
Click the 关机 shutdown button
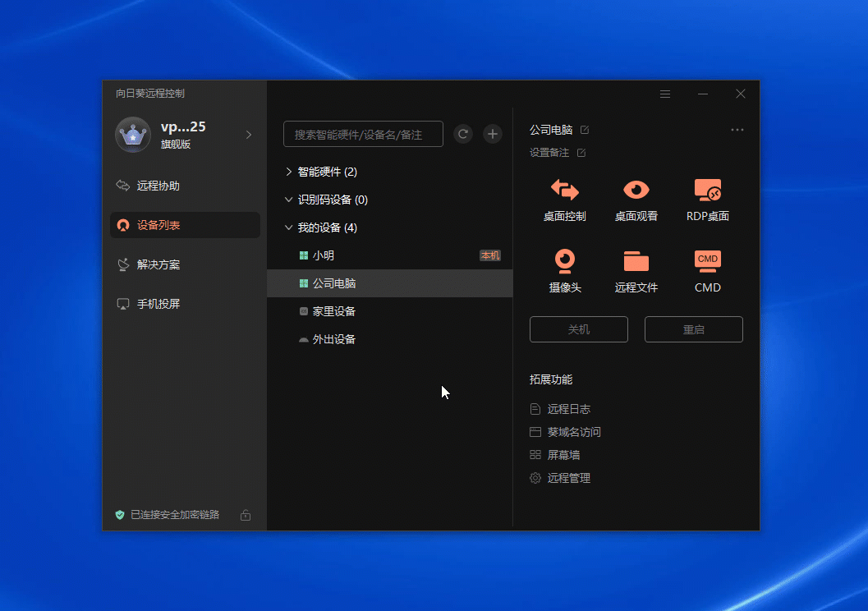click(x=578, y=329)
